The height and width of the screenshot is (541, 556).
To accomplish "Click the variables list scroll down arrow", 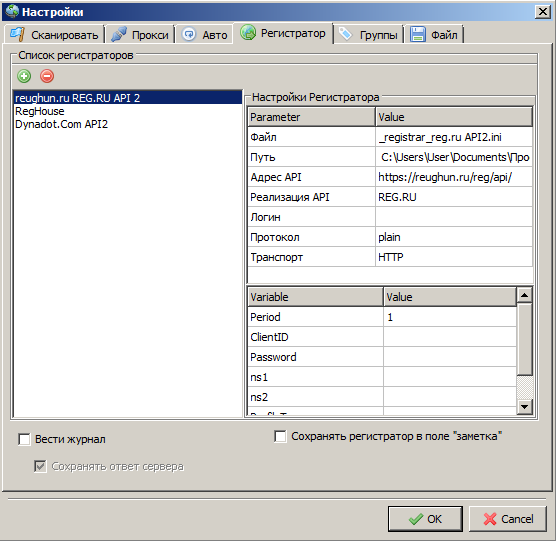I will [x=524, y=407].
